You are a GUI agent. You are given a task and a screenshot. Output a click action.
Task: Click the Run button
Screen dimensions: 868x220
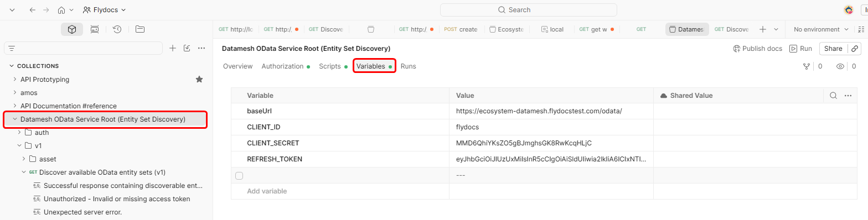pos(801,49)
